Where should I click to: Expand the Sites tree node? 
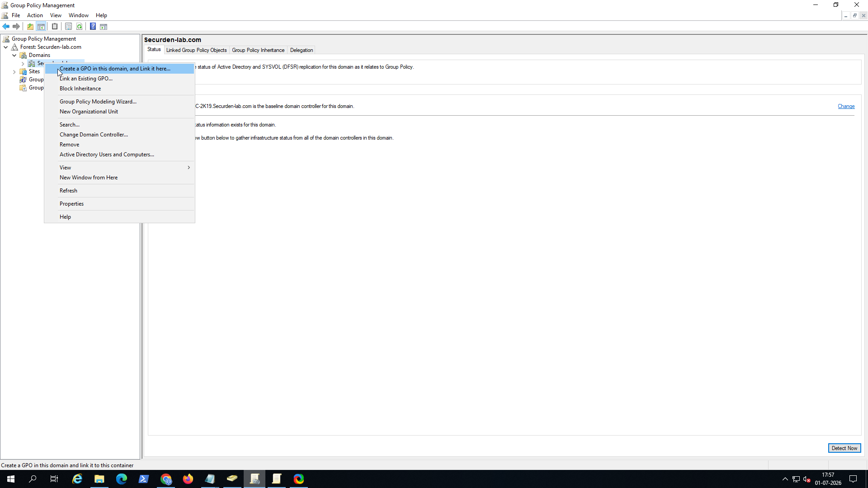[x=14, y=71]
